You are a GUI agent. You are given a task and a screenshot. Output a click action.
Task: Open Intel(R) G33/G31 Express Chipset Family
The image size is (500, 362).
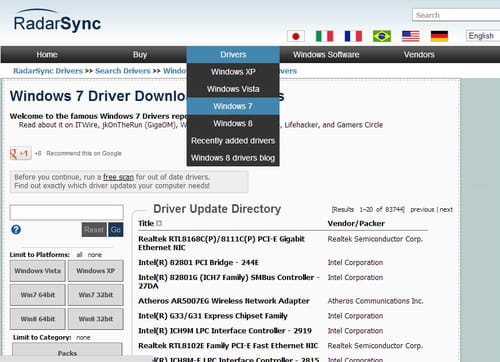click(x=213, y=316)
